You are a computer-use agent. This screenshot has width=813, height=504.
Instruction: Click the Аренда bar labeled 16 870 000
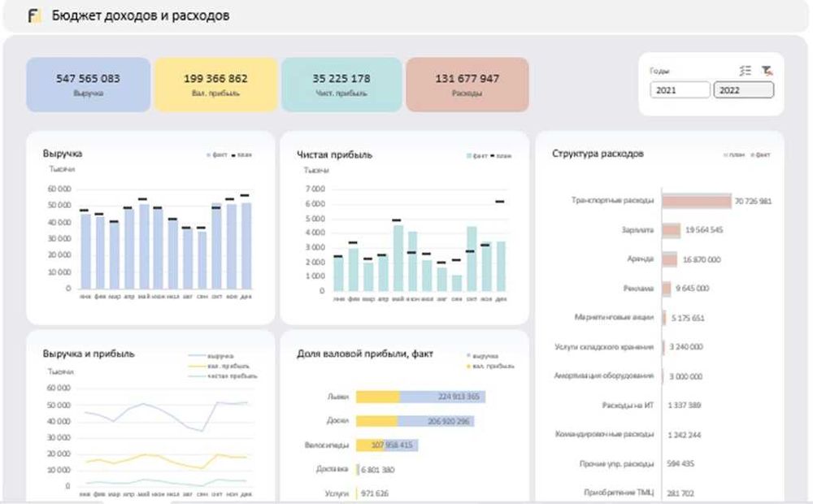point(669,259)
